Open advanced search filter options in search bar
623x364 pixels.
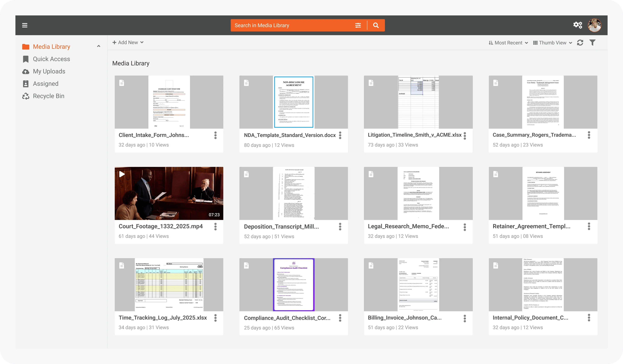pos(358,25)
